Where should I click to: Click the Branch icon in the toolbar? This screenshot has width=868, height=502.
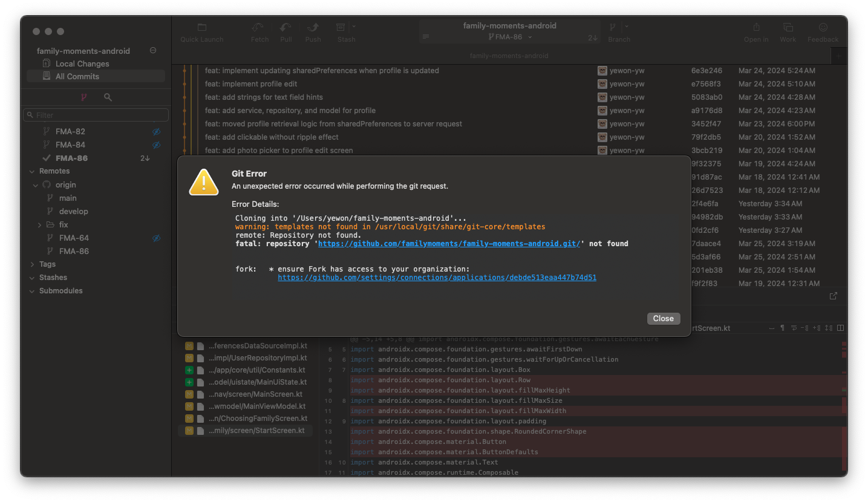tap(613, 27)
